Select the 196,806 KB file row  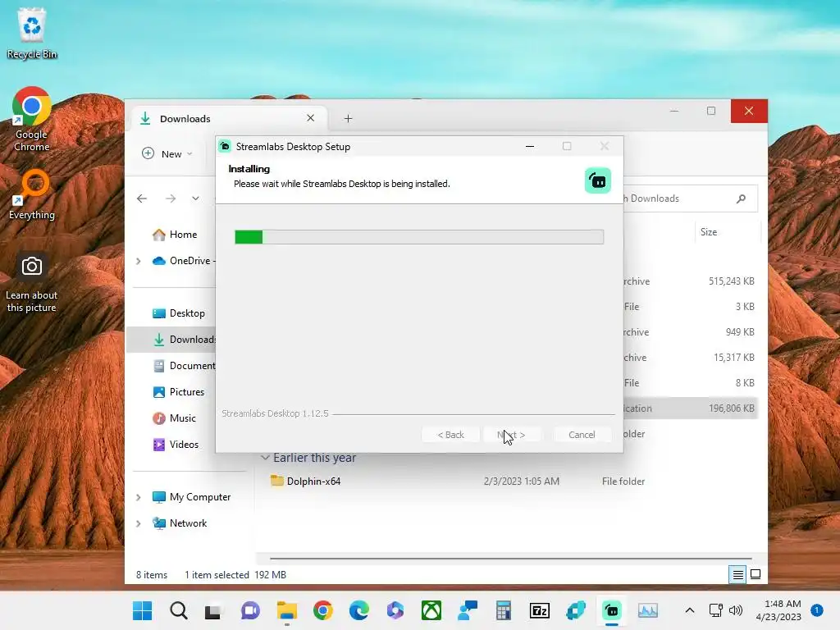click(690, 409)
